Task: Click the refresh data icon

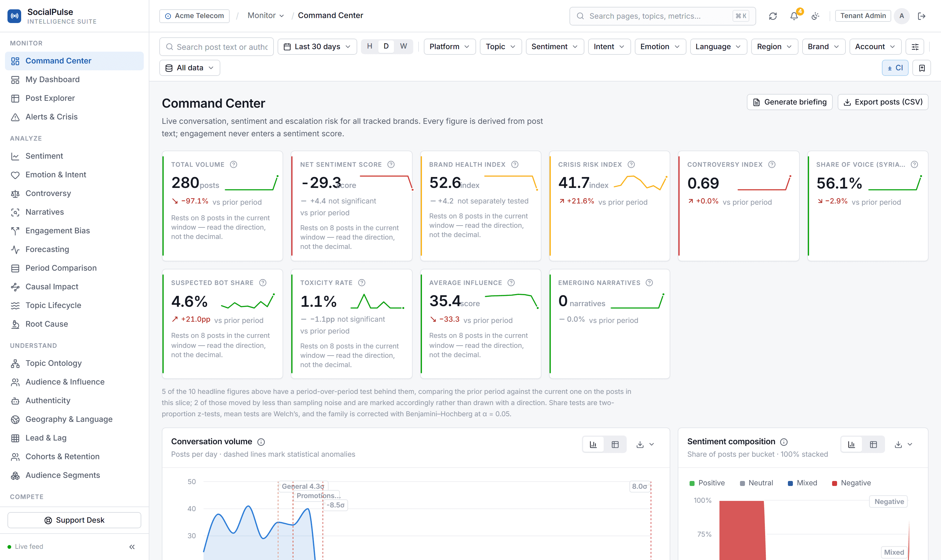Action: click(x=773, y=16)
